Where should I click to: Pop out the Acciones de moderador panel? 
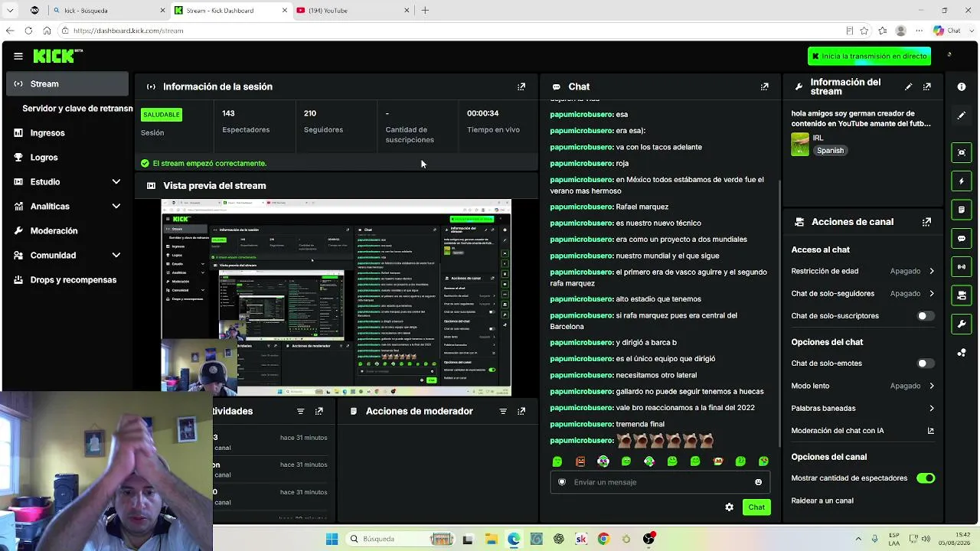[x=521, y=411]
